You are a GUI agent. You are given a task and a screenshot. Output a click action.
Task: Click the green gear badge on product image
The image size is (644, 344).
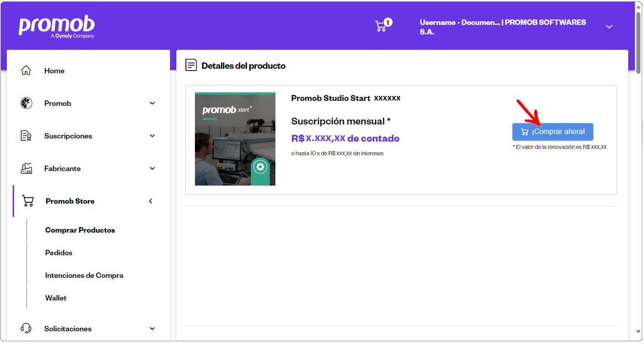pos(260,167)
